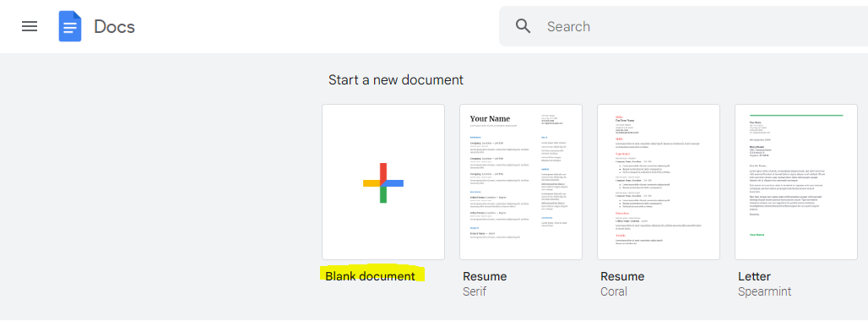Screen dimensions: 868x321
Task: Click the magnifying glass search icon
Action: pos(524,26)
